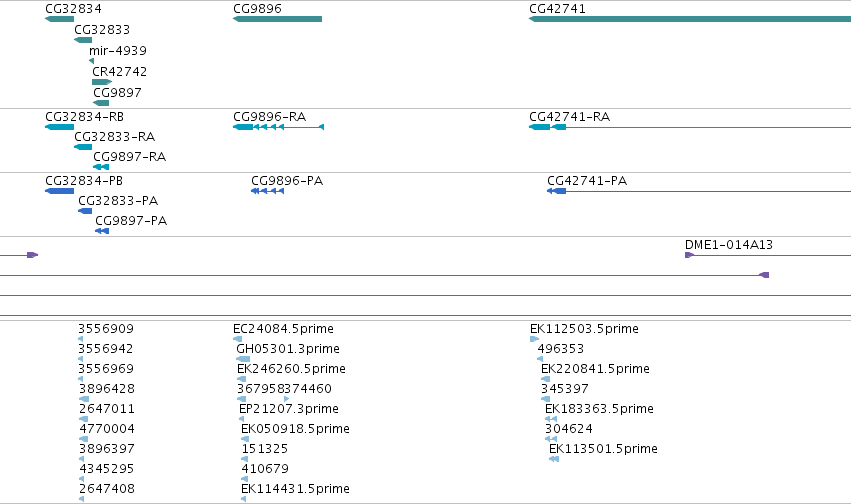Select the 3556909 feature label
The image size is (851, 504).
click(x=106, y=329)
